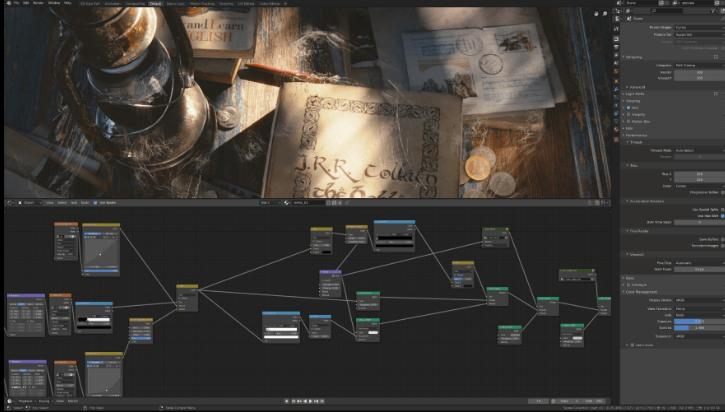Open the Blender logo menu
The image size is (725, 412).
click(7, 3)
